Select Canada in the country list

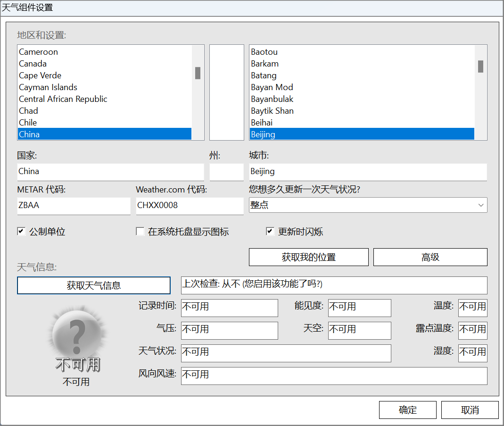point(33,64)
